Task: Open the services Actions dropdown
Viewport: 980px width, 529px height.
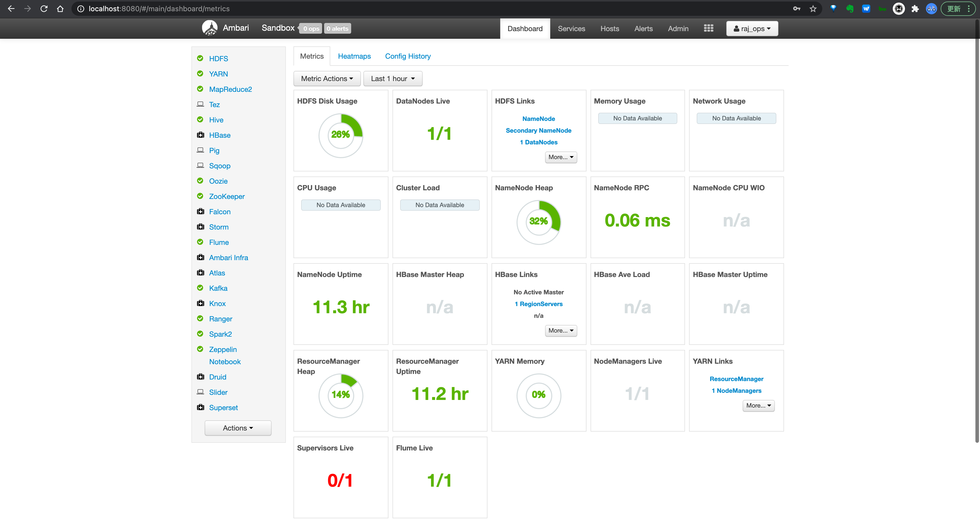Action: (238, 428)
